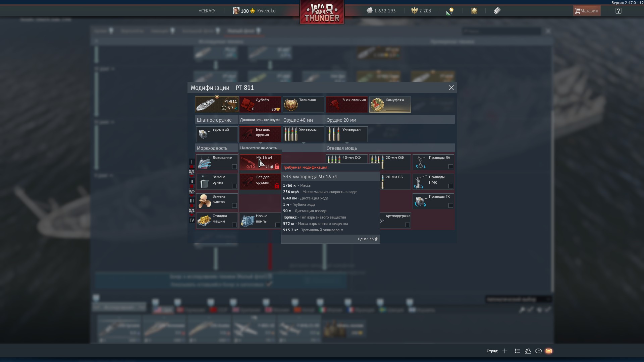Click the 533-мм торпеда Mk.16 x4 title
644x362 pixels.
310,177
